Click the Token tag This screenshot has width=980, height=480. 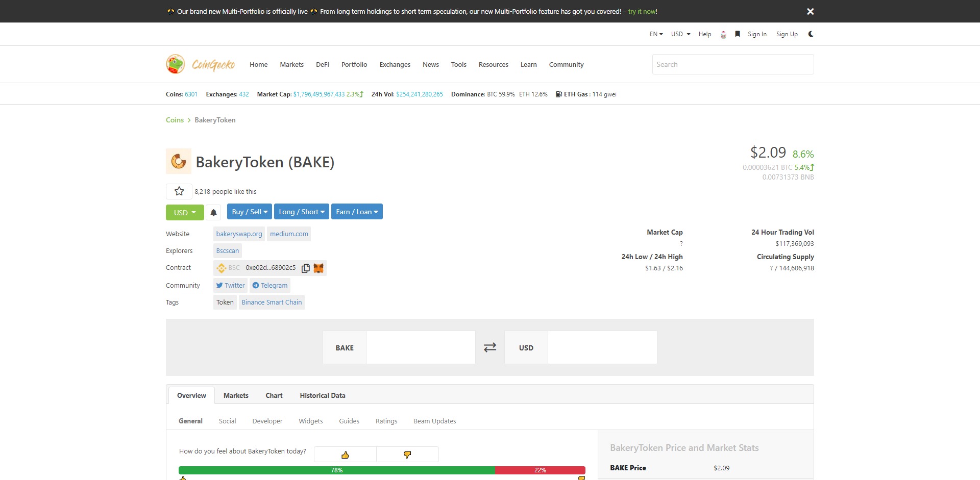(225, 302)
